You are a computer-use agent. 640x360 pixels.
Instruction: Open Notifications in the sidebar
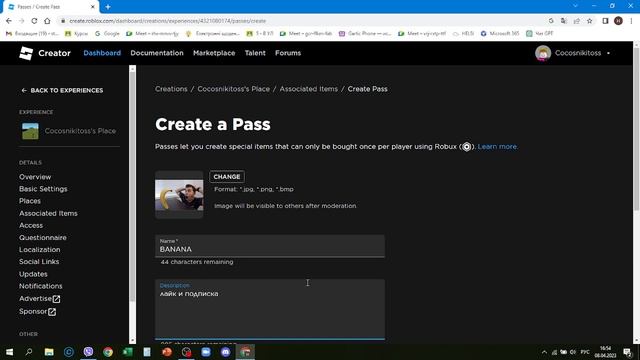pos(40,286)
